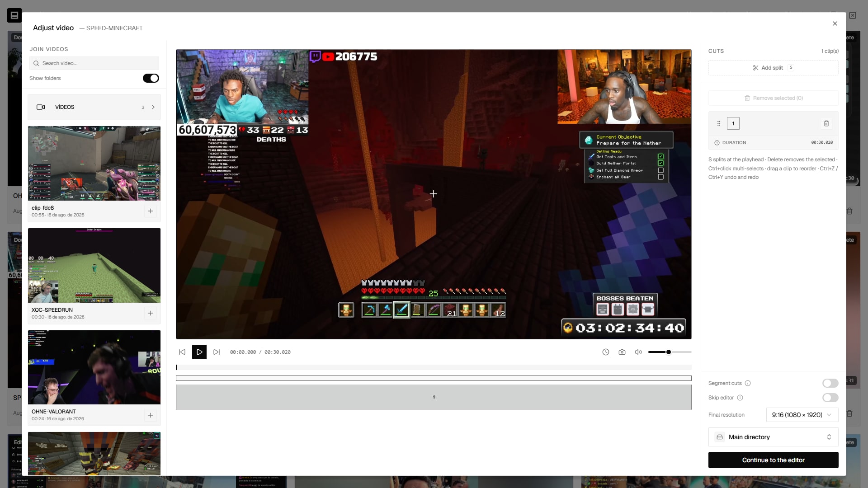Adjust the volume slider handle
Image resolution: width=868 pixels, height=488 pixels.
[668, 352]
